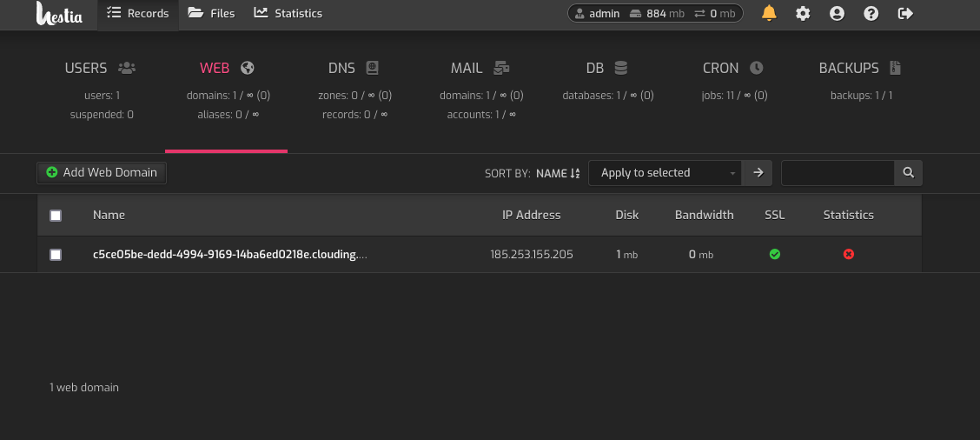Expand the Apply to selected dropdown
980x440 pixels.
665,173
